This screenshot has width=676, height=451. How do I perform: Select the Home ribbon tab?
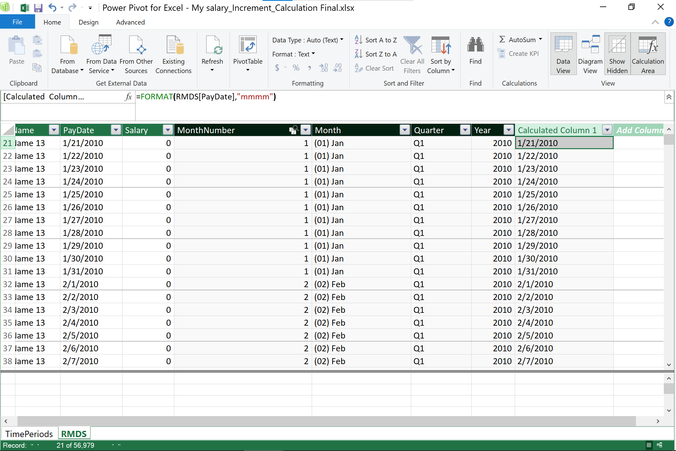click(x=52, y=22)
